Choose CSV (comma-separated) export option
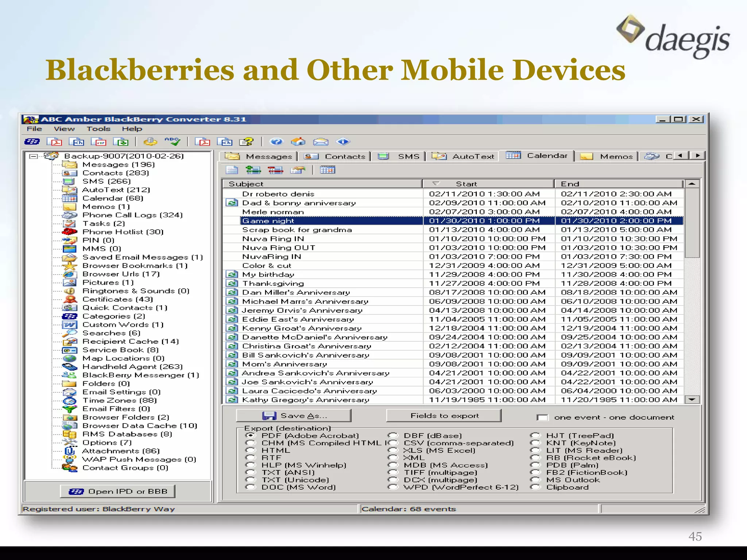 tap(392, 443)
